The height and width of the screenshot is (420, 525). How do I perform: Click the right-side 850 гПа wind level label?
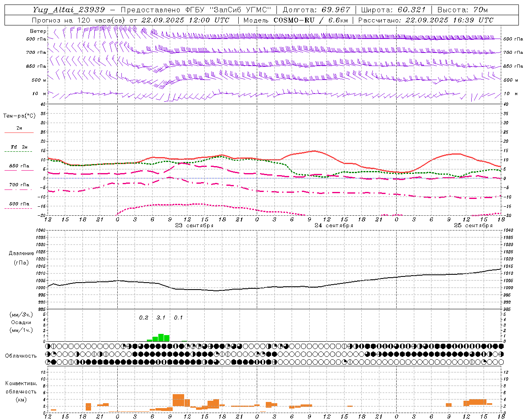click(513, 66)
